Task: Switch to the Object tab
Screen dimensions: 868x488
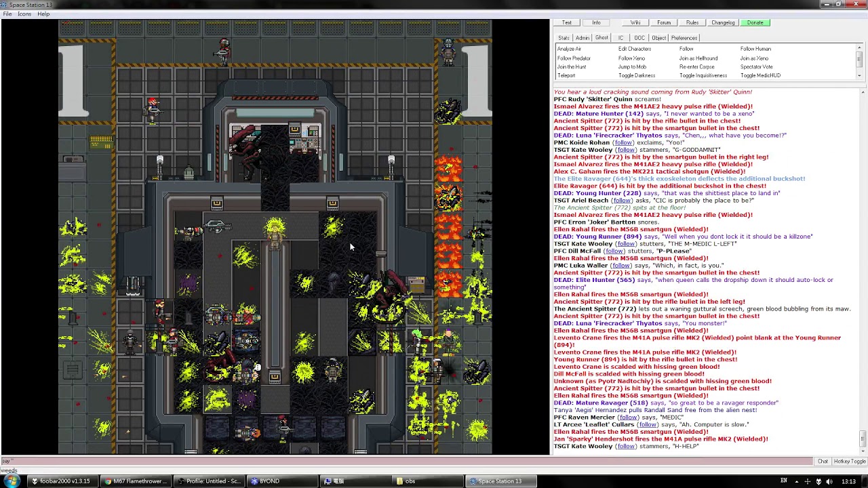Action: coord(658,38)
